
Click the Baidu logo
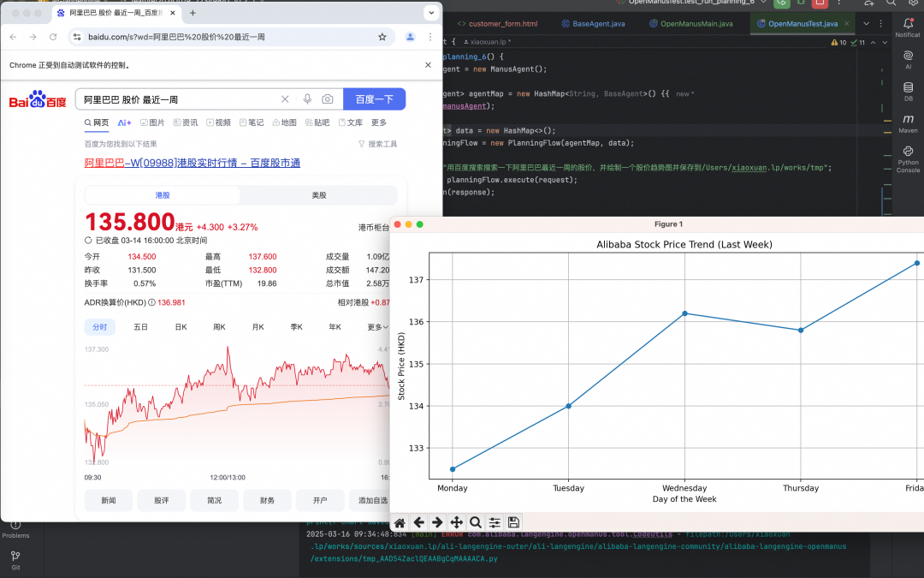pos(38,99)
